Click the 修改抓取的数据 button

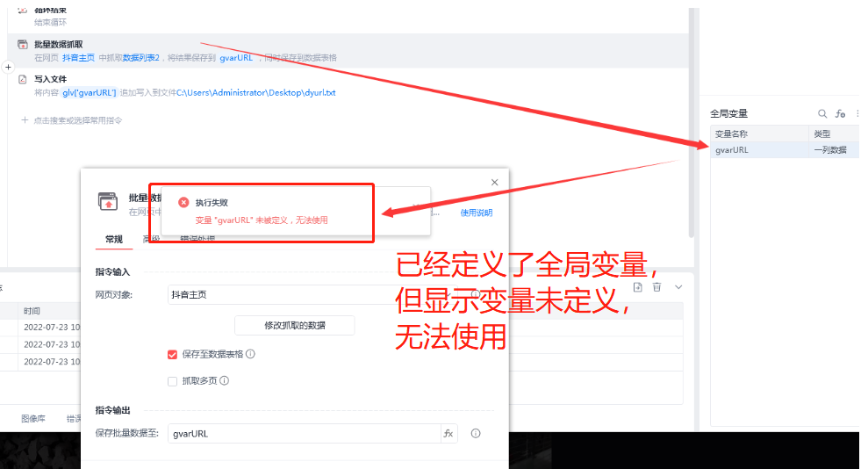tap(295, 326)
